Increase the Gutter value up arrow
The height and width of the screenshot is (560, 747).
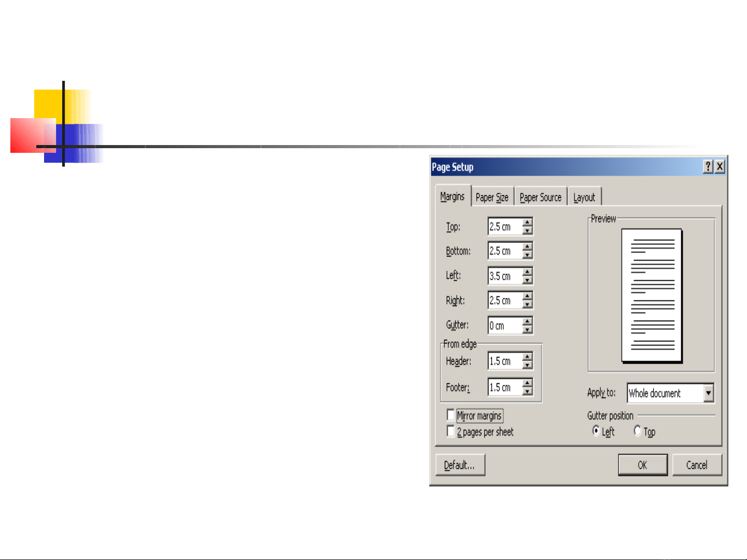(527, 322)
